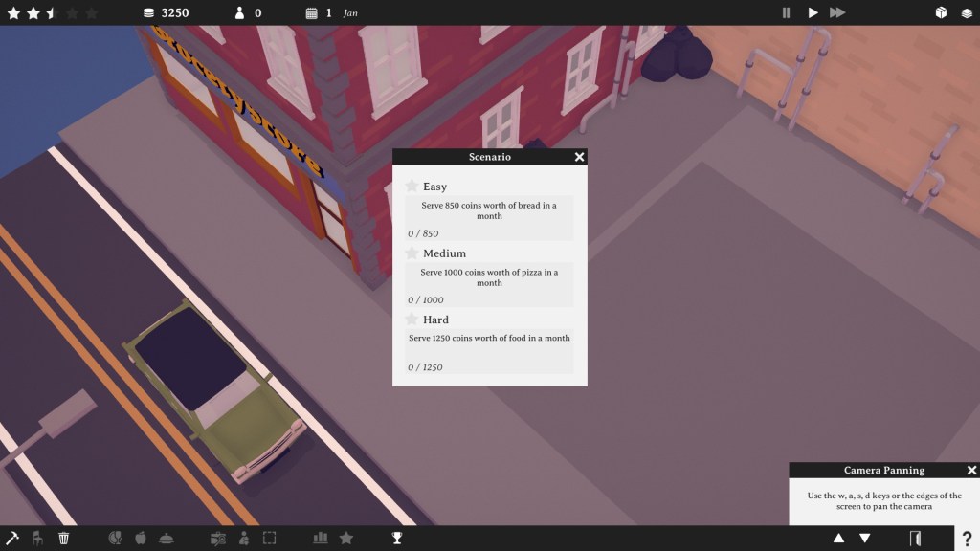
Task: Click the star ratings icon in bottom toolbar
Action: click(x=346, y=538)
